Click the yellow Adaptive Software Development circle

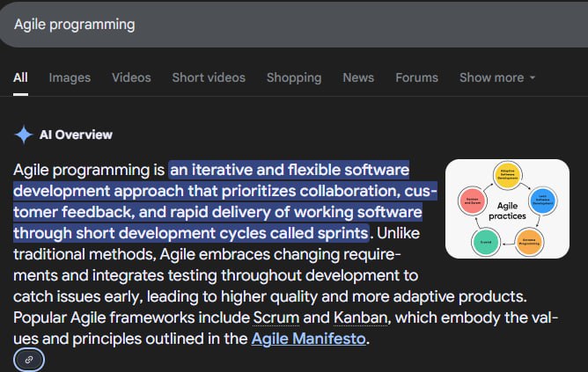pyautogui.click(x=507, y=175)
